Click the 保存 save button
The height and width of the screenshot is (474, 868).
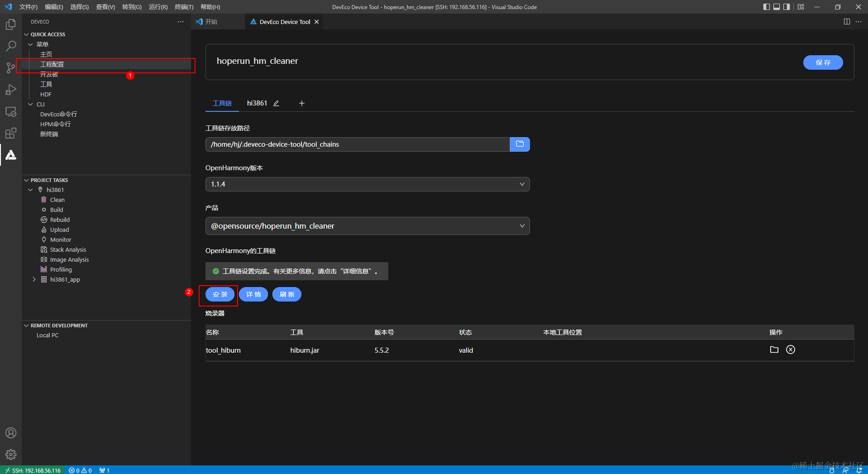coord(823,62)
